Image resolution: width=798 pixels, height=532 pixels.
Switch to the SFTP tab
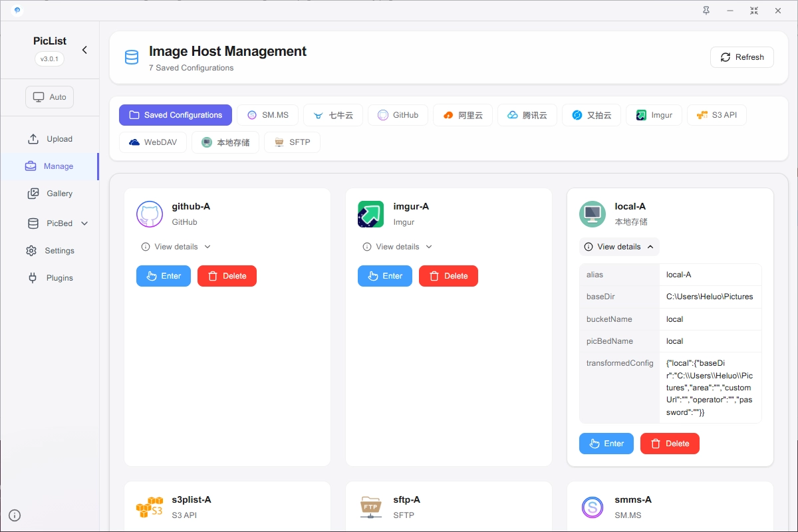tap(292, 142)
